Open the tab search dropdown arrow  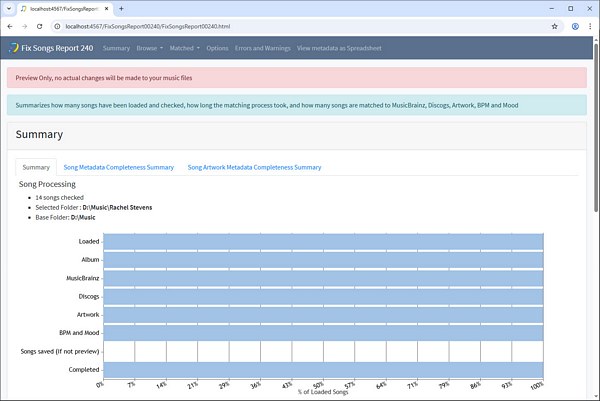(x=9, y=8)
